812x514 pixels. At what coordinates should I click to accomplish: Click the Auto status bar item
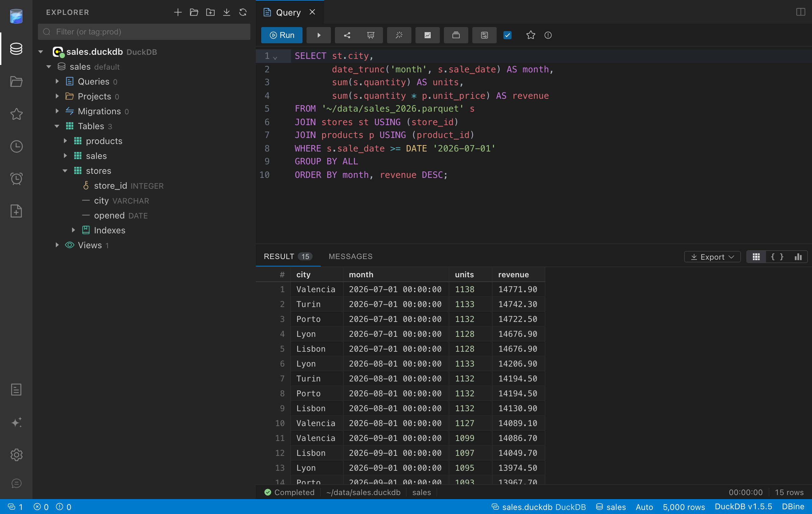click(644, 507)
